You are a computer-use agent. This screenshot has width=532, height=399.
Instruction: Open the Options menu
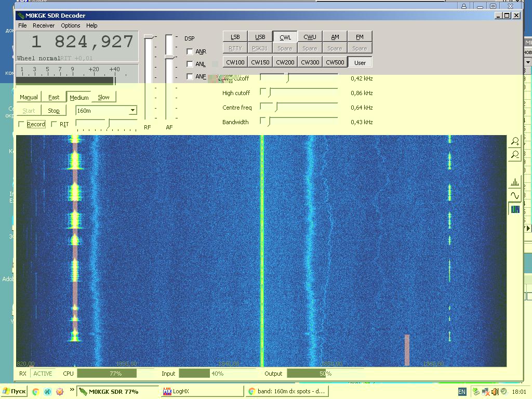coord(71,25)
